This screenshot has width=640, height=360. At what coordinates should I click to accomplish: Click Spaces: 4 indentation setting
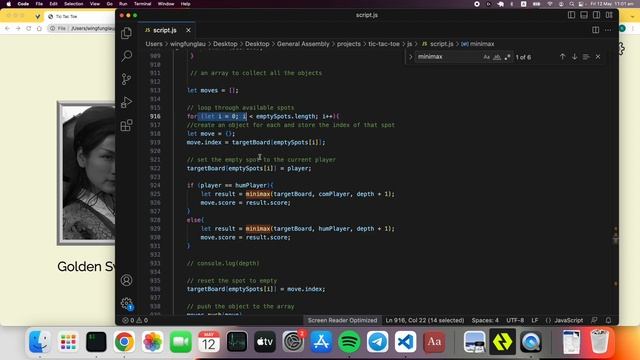(x=485, y=320)
